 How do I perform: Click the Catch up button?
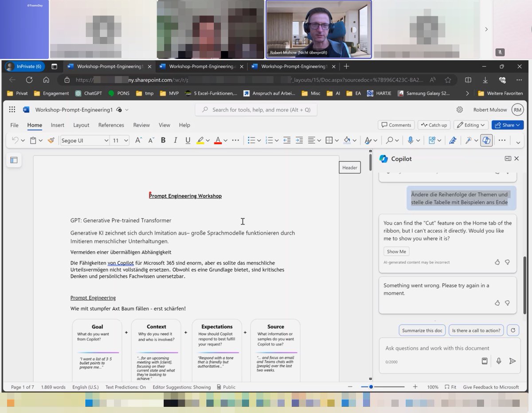[434, 125]
